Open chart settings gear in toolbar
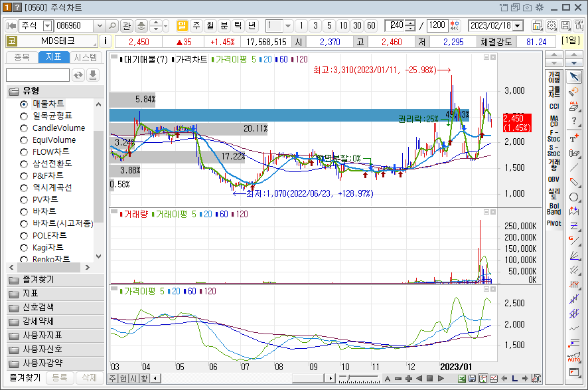The width and height of the screenshot is (588, 390). [551, 25]
